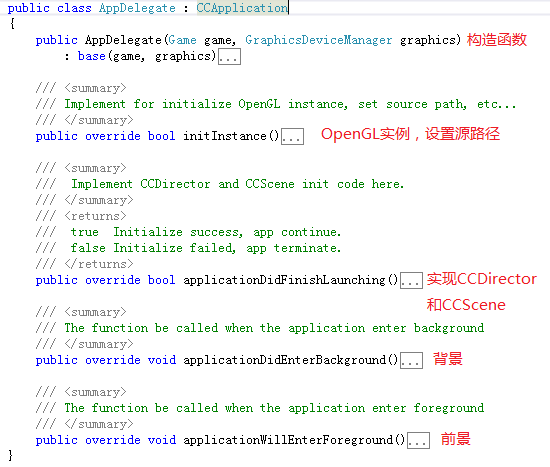This screenshot has width=550, height=467.
Task: Click comment line ending 'enter foreground'
Action: pyautogui.click(x=274, y=408)
